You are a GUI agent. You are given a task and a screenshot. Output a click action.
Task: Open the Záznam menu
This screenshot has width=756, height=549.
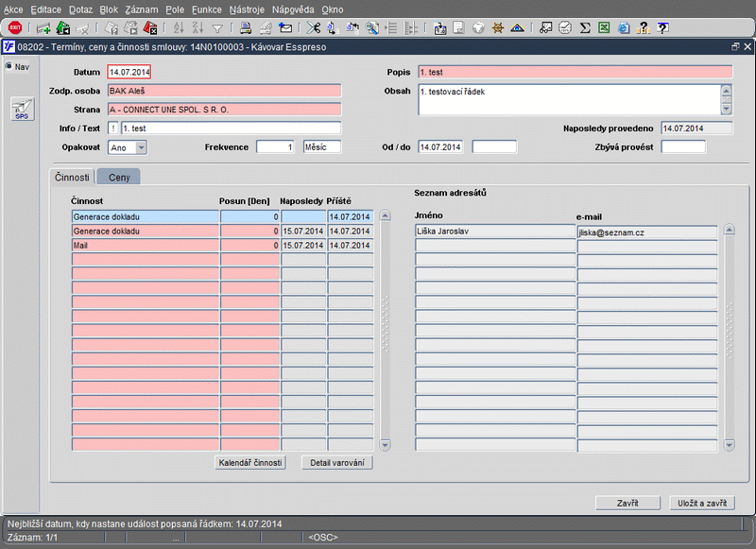click(141, 9)
